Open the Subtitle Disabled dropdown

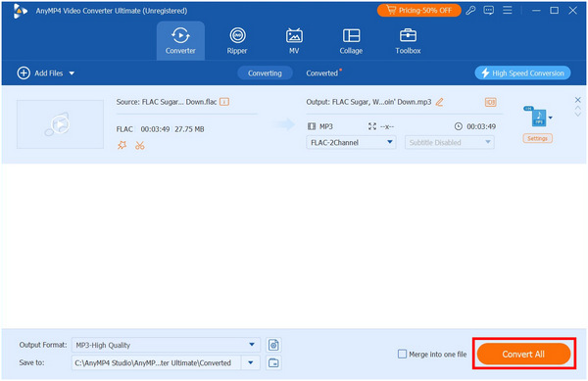pyautogui.click(x=449, y=142)
